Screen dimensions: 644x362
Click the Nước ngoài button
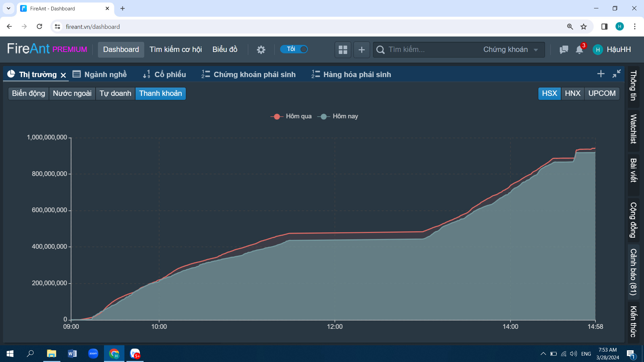pyautogui.click(x=72, y=94)
